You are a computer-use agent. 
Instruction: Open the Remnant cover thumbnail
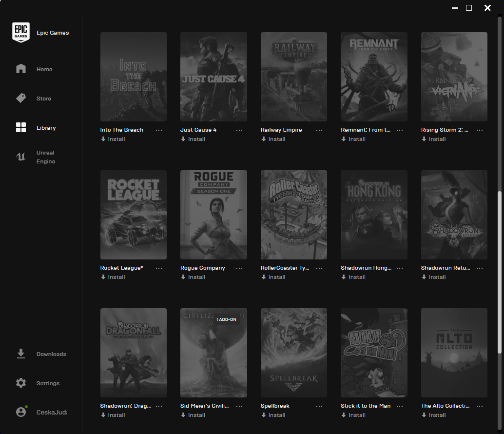click(374, 77)
